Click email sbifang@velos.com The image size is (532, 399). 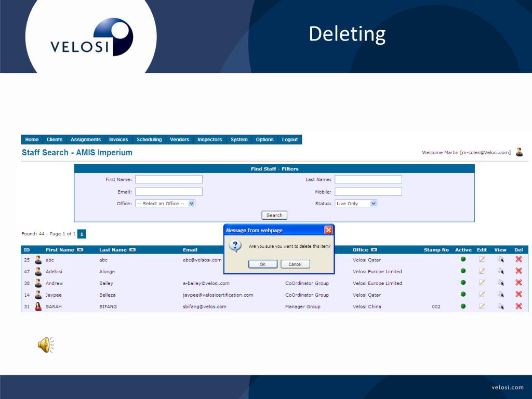click(x=205, y=307)
